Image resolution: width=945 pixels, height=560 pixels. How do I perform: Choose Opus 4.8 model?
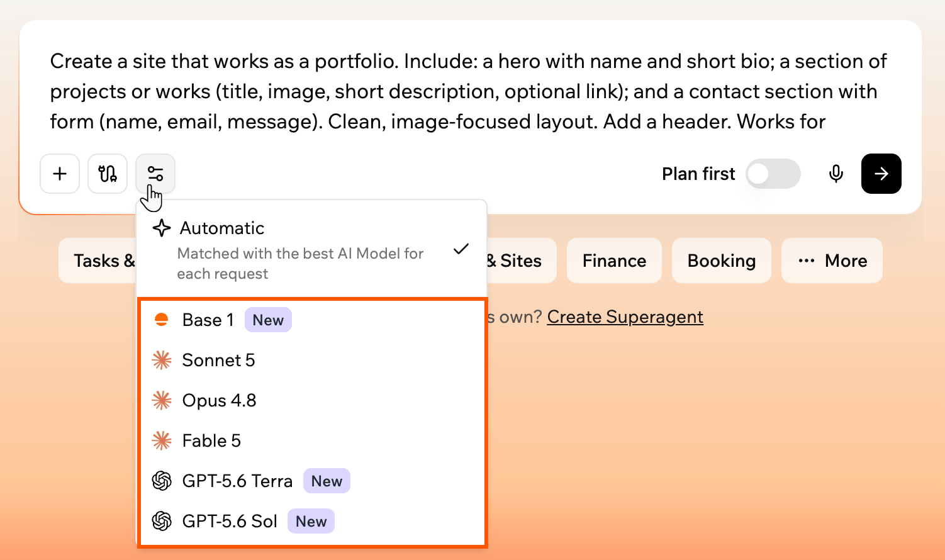point(311,400)
